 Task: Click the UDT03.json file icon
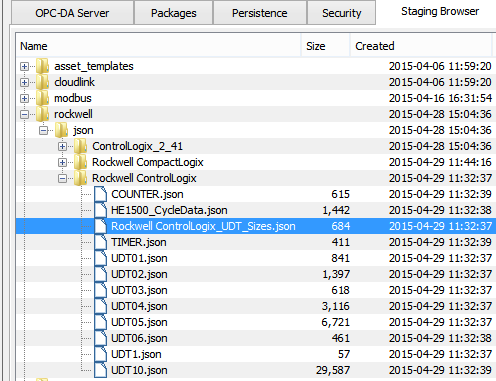[x=100, y=290]
